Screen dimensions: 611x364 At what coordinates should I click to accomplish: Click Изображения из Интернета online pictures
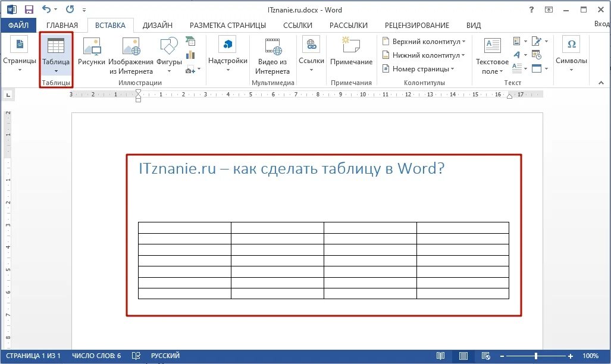[x=131, y=55]
